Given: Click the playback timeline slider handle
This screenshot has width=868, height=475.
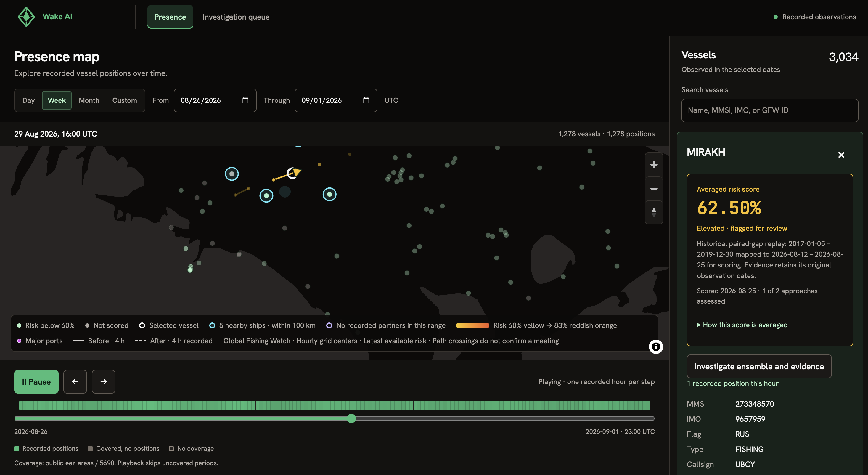Looking at the screenshot, I should (351, 418).
